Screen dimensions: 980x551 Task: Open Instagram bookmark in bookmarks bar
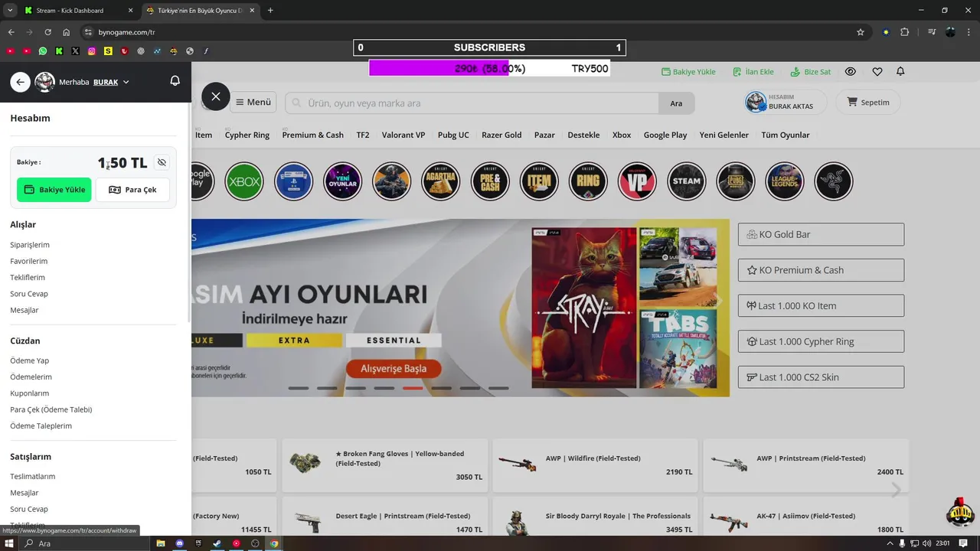click(x=91, y=51)
